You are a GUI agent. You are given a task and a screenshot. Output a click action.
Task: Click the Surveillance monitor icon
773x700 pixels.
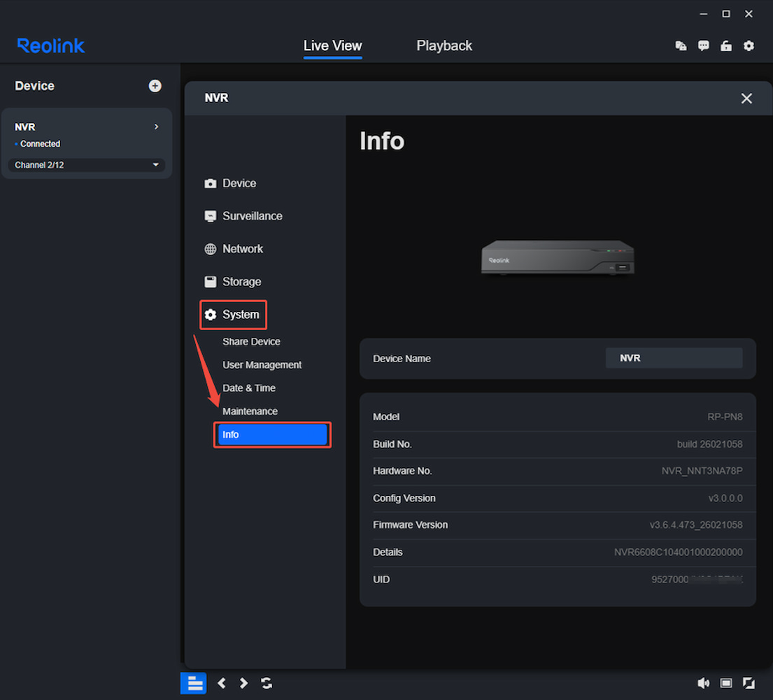pos(211,216)
